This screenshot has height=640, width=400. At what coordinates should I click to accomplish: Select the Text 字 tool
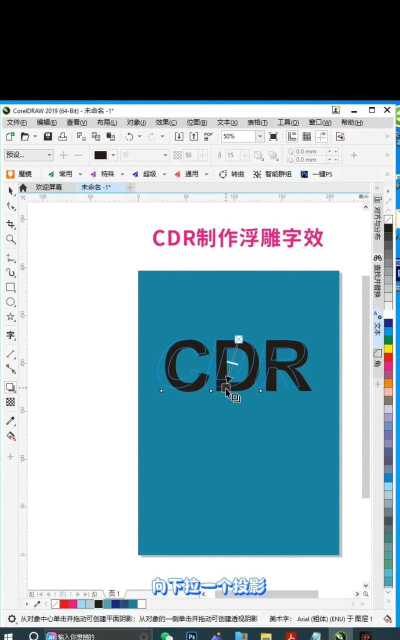(11, 335)
